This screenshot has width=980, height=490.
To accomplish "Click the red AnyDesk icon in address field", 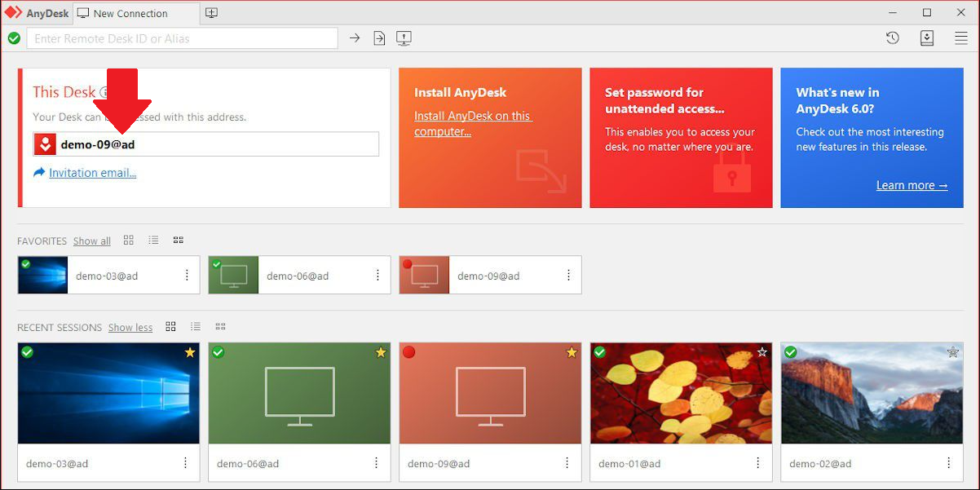I will [46, 144].
